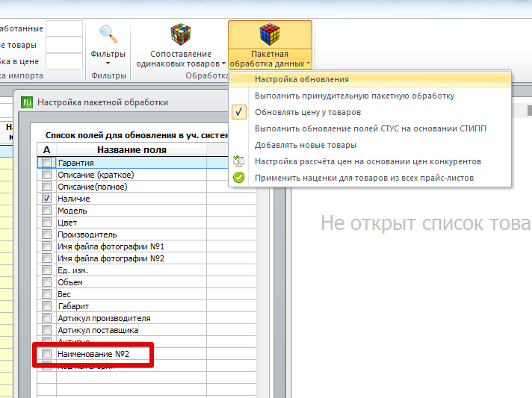The height and width of the screenshot is (398, 532).
Task: Open 'Пакетная обработка данных' dropdown label
Action: 270,59
